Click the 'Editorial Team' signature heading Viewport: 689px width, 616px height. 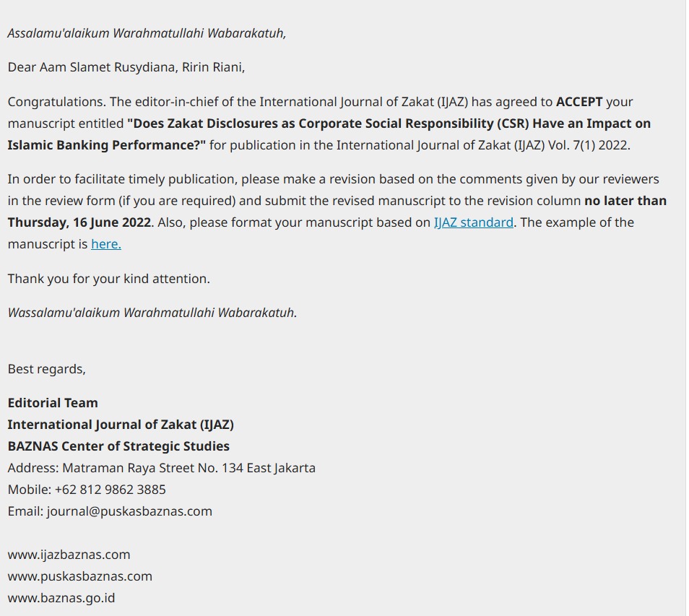click(x=53, y=403)
